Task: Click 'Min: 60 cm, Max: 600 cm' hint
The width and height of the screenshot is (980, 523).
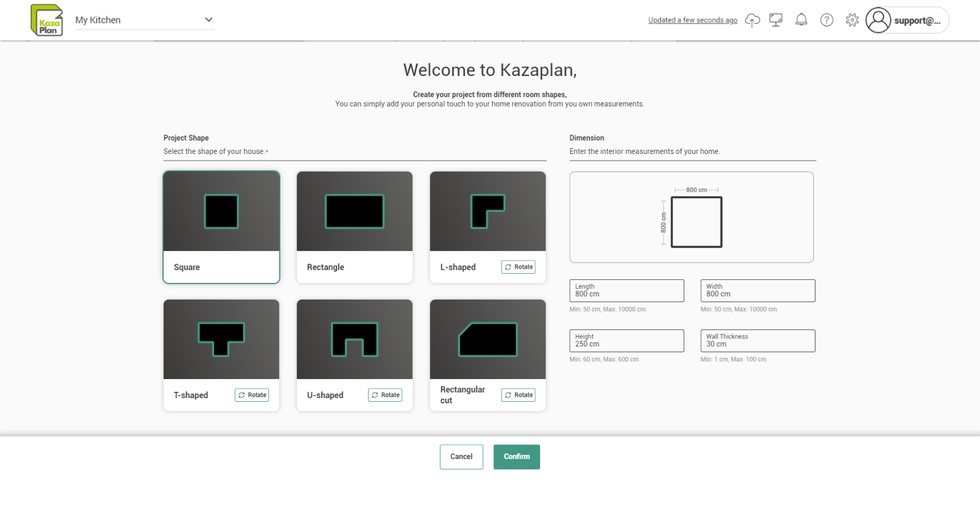Action: pos(604,360)
